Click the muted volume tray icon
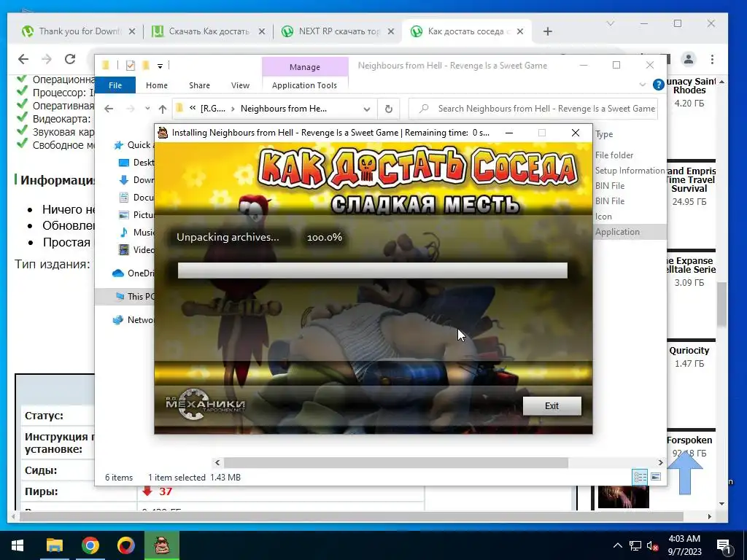Viewport: 747px width, 560px height. point(653,545)
